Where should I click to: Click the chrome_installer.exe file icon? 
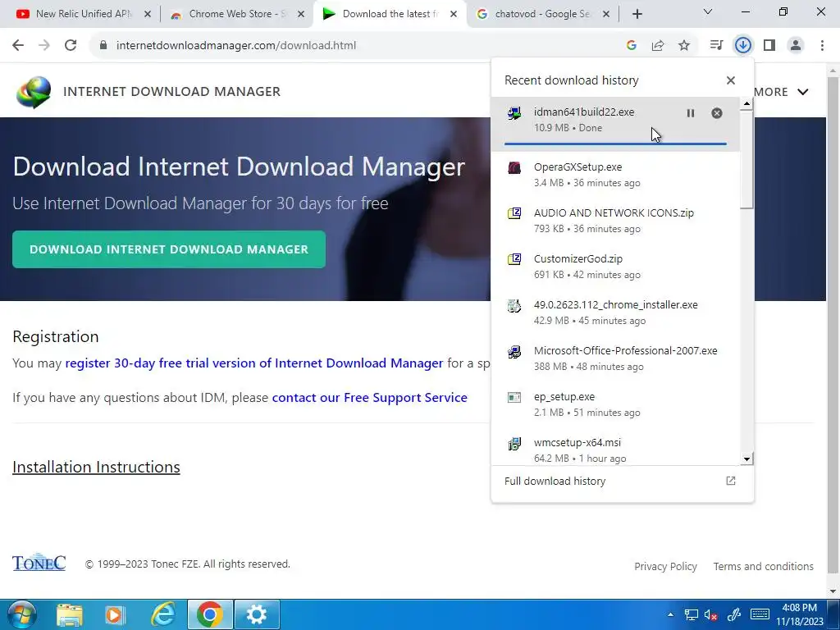point(514,305)
